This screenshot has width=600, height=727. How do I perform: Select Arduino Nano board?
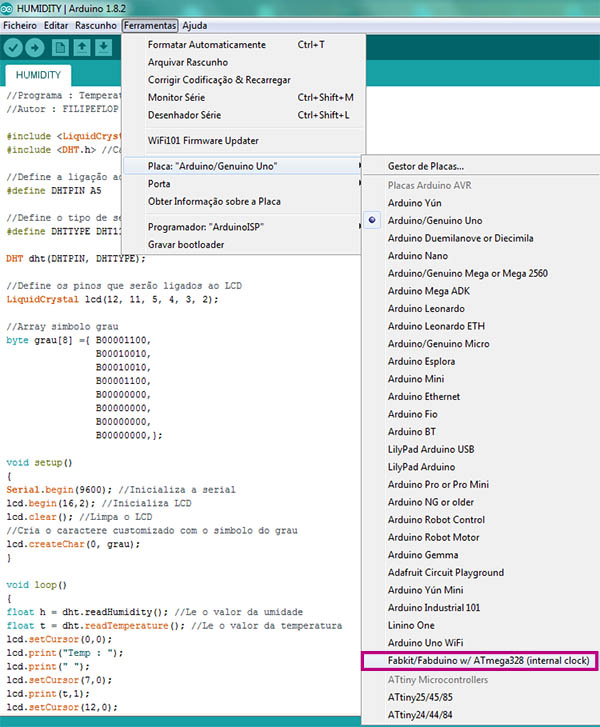click(x=480, y=256)
